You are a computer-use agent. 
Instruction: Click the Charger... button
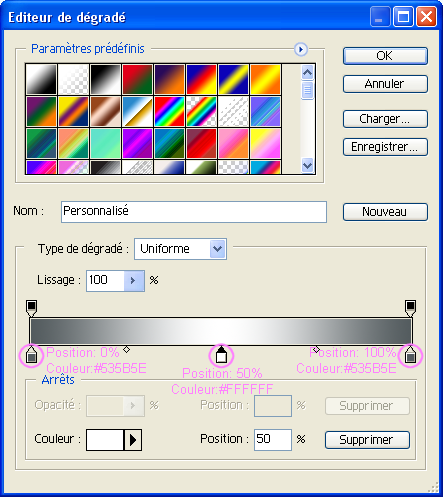point(385,119)
